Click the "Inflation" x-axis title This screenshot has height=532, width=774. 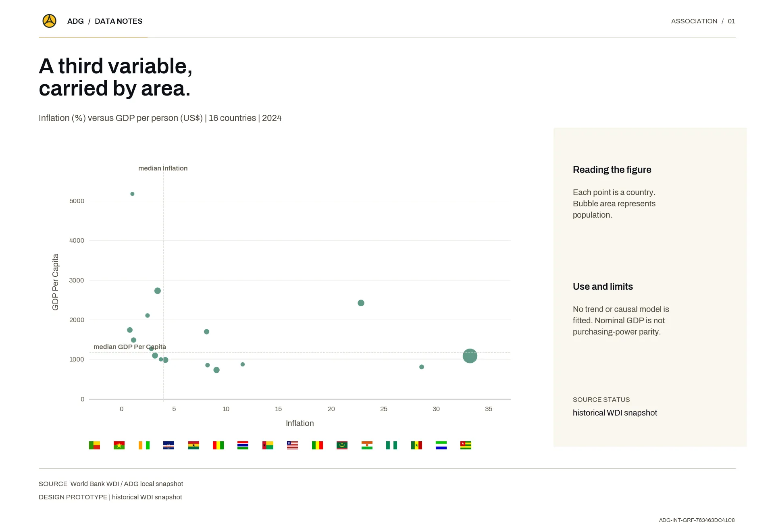[x=300, y=423]
